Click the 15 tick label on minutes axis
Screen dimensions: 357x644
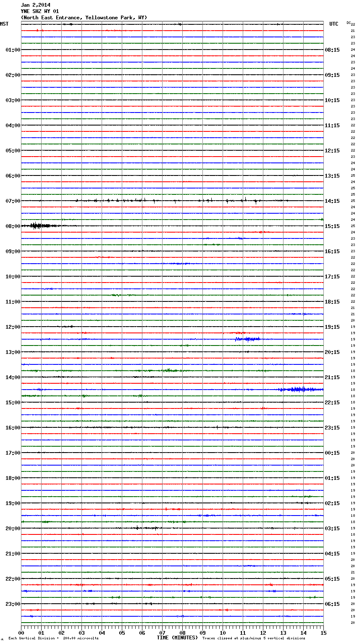coord(323,633)
